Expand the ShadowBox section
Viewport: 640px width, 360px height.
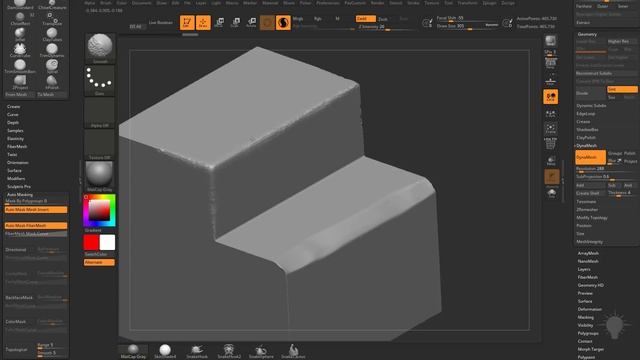tap(587, 130)
